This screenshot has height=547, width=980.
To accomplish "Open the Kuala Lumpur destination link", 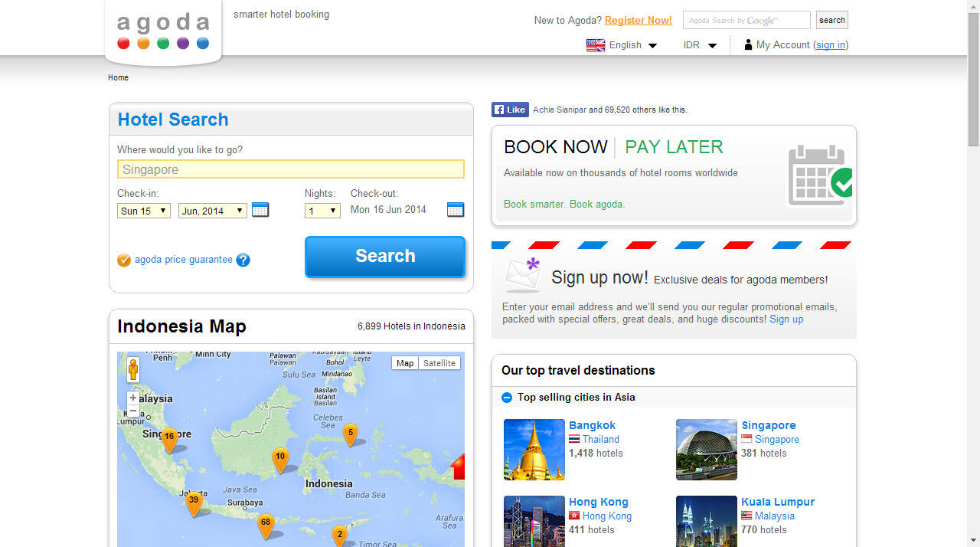I will pyautogui.click(x=778, y=502).
